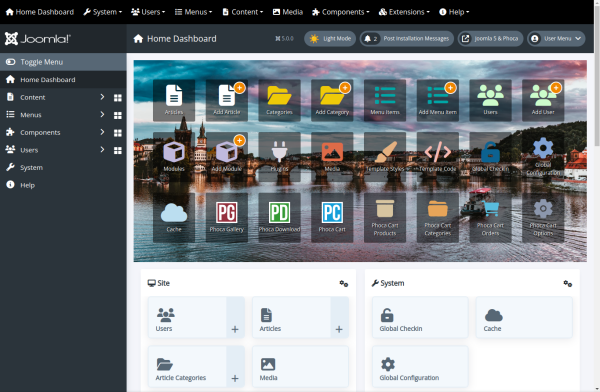Click the Add Article quick icon

[x=227, y=100]
